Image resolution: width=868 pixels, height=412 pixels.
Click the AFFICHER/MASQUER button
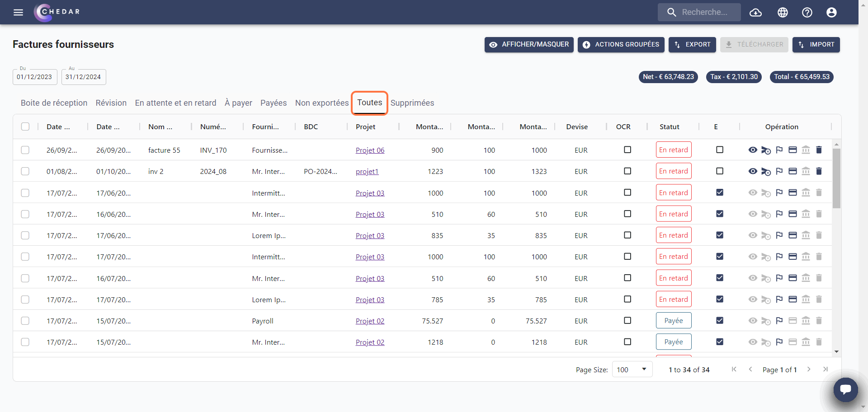[x=529, y=45]
